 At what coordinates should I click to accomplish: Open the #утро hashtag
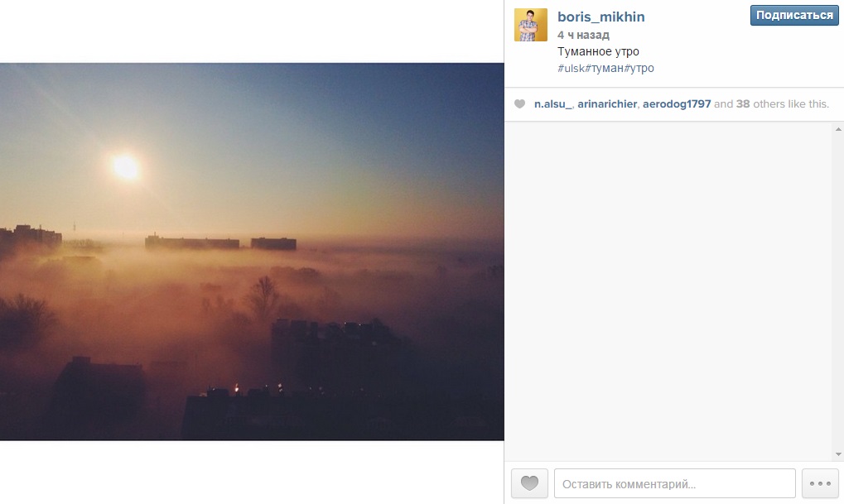click(639, 69)
